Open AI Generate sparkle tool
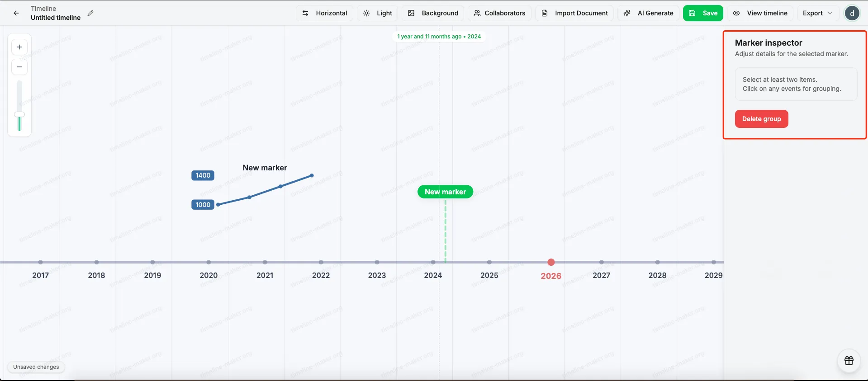This screenshot has height=381, width=868. 648,13
